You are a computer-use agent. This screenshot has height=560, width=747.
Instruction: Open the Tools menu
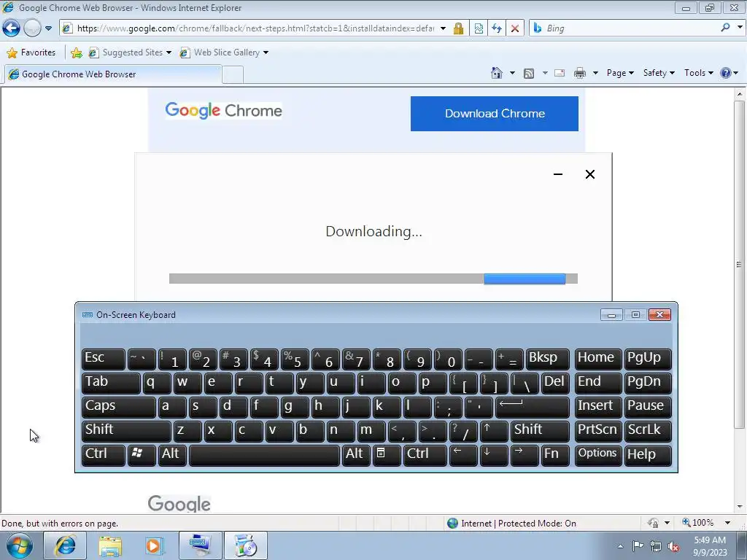pyautogui.click(x=698, y=73)
